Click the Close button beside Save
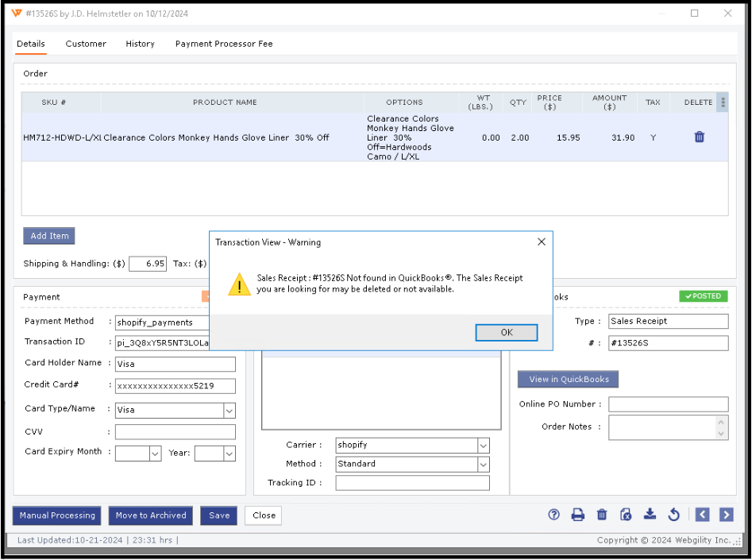 point(264,516)
